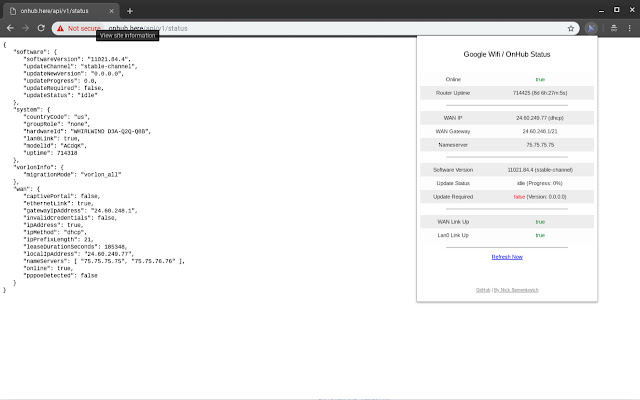Click the Lan0 Link Up label
Screen dimensions: 640x400
click(453, 236)
